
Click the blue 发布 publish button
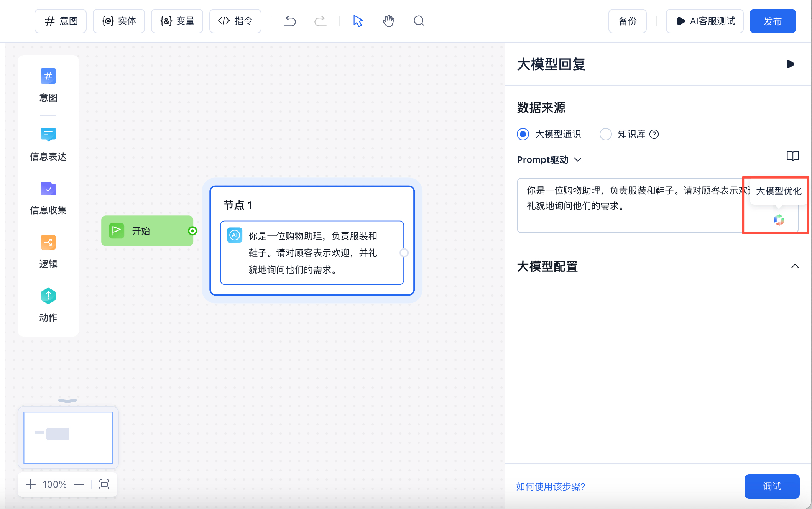pyautogui.click(x=773, y=21)
